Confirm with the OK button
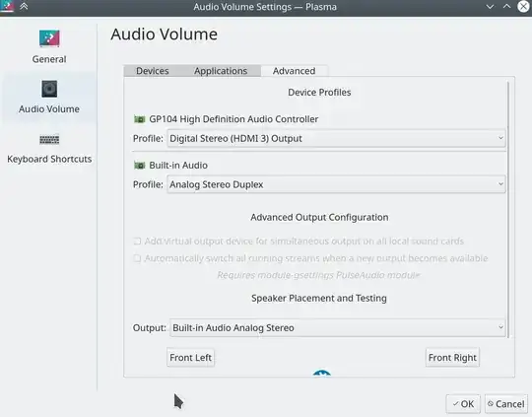Image resolution: width=532 pixels, height=417 pixels. 463,404
